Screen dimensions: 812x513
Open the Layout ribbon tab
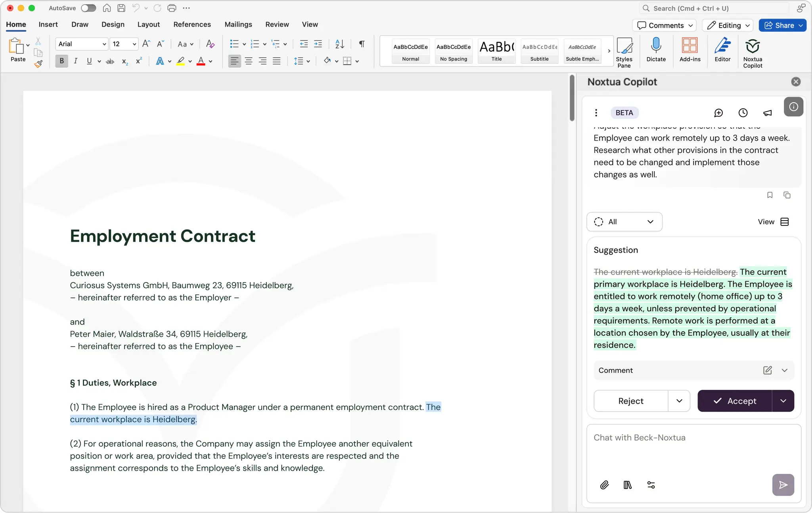tap(148, 25)
